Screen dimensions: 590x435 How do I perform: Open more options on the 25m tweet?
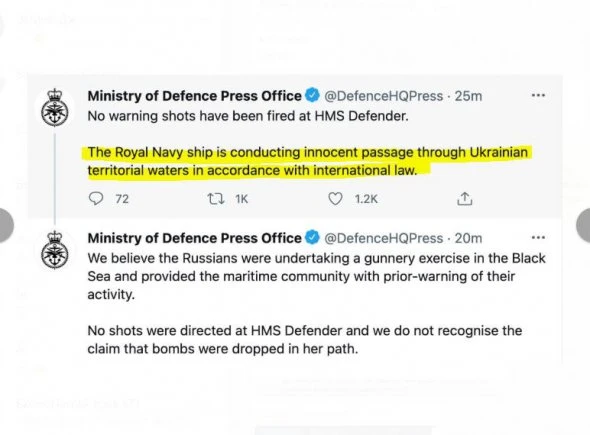(x=538, y=95)
